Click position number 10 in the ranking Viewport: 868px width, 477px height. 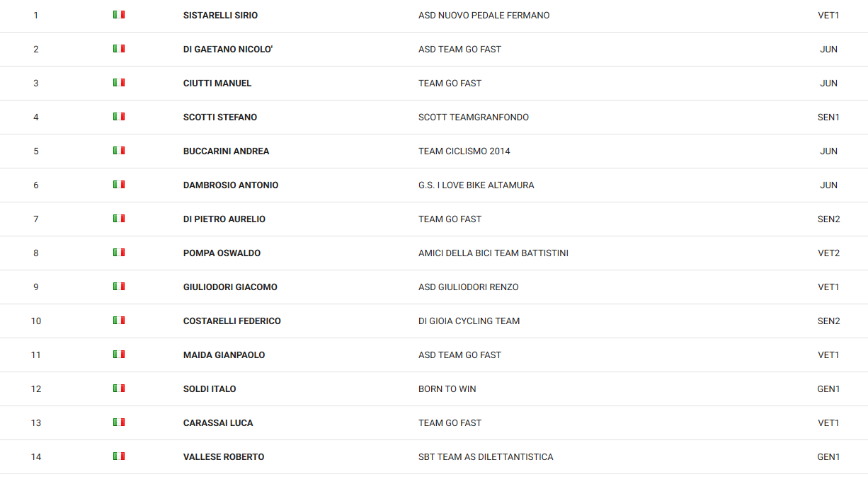point(36,321)
